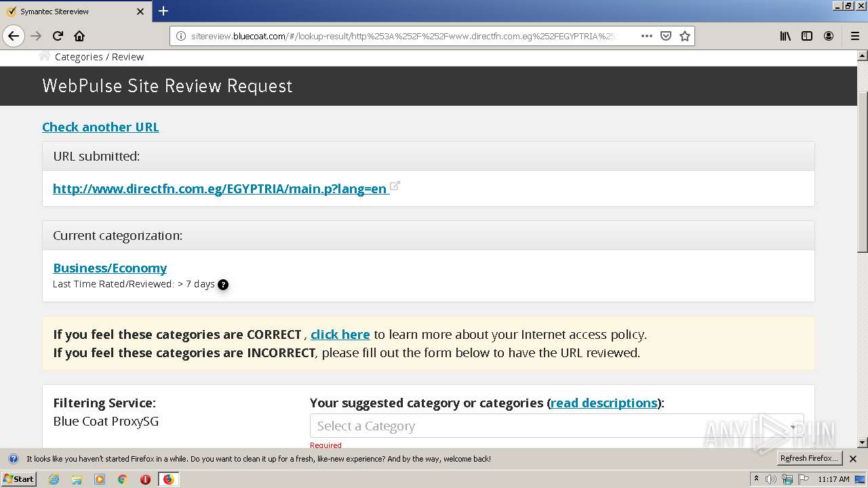Open the volume control tray icon

(772, 479)
